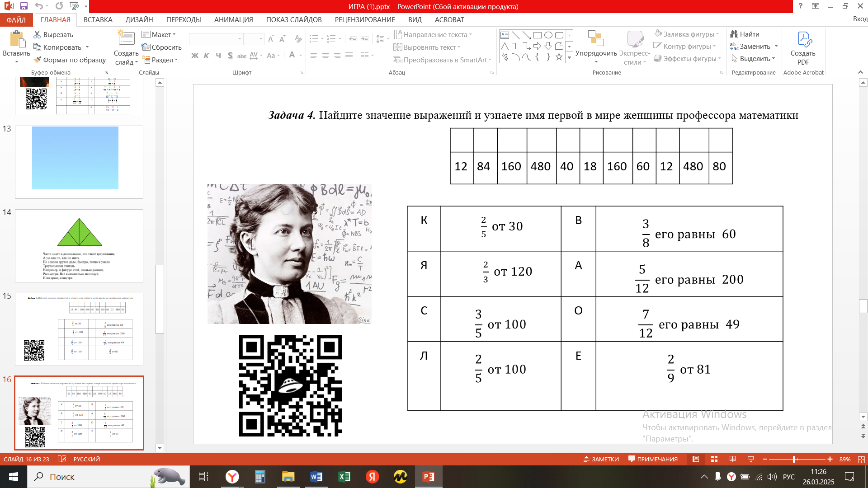Toggle bold (Ж) formatting
868x488 pixels.
[x=195, y=56]
